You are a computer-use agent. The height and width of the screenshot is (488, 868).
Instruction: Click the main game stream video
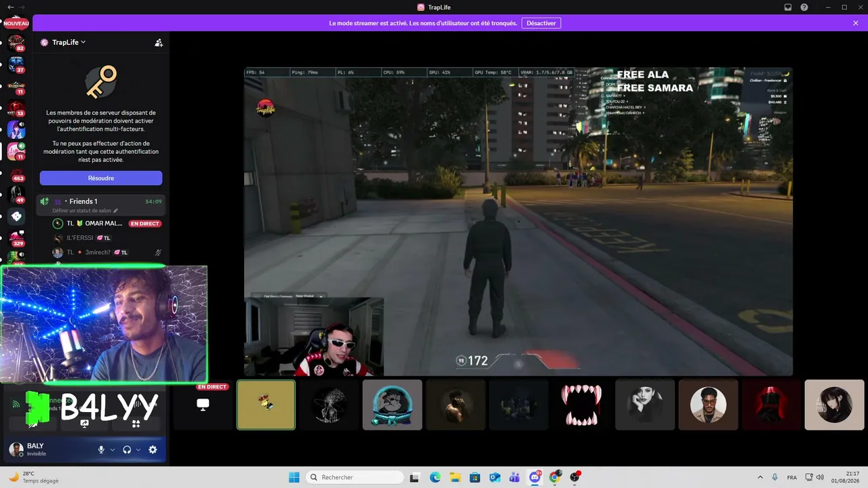[518, 222]
